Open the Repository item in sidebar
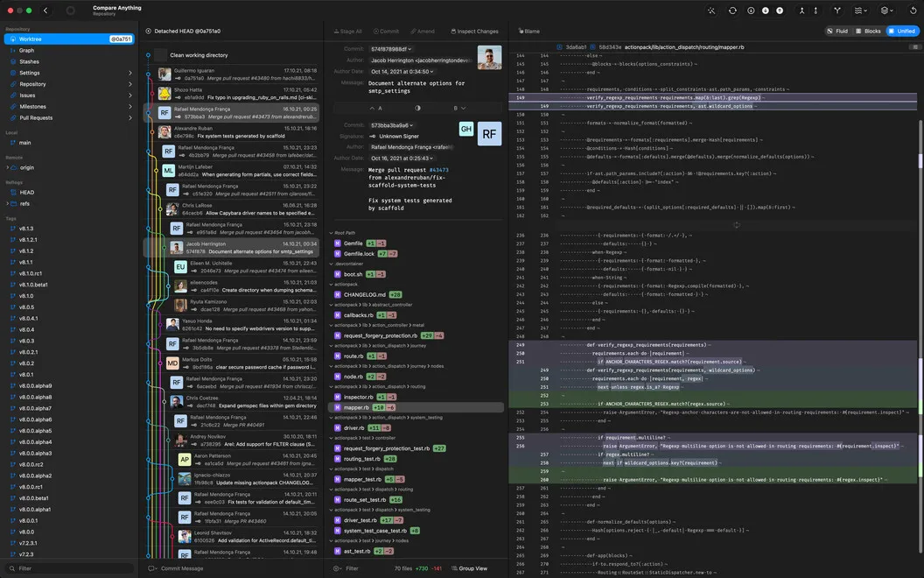The height and width of the screenshot is (578, 924). tap(69, 84)
